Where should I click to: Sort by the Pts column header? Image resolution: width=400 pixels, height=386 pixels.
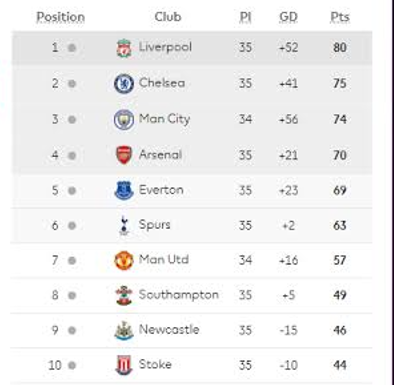(340, 17)
